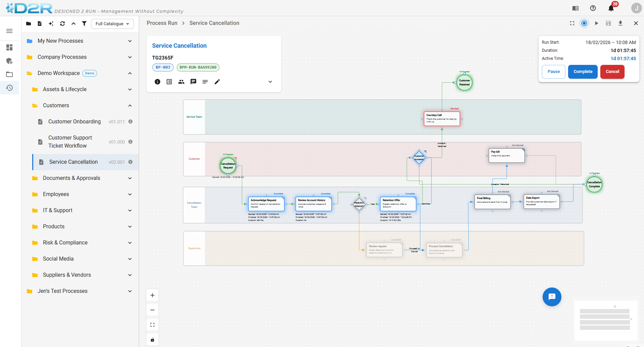Click the BP-003 tag

click(163, 67)
